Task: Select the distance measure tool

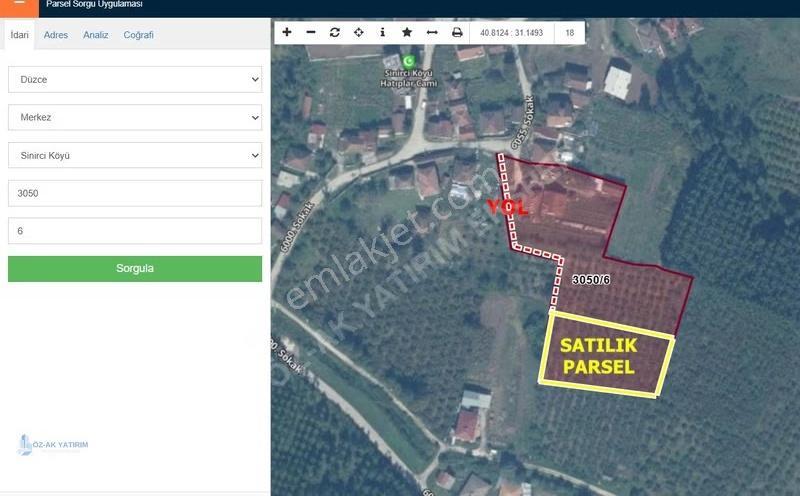Action: [432, 32]
